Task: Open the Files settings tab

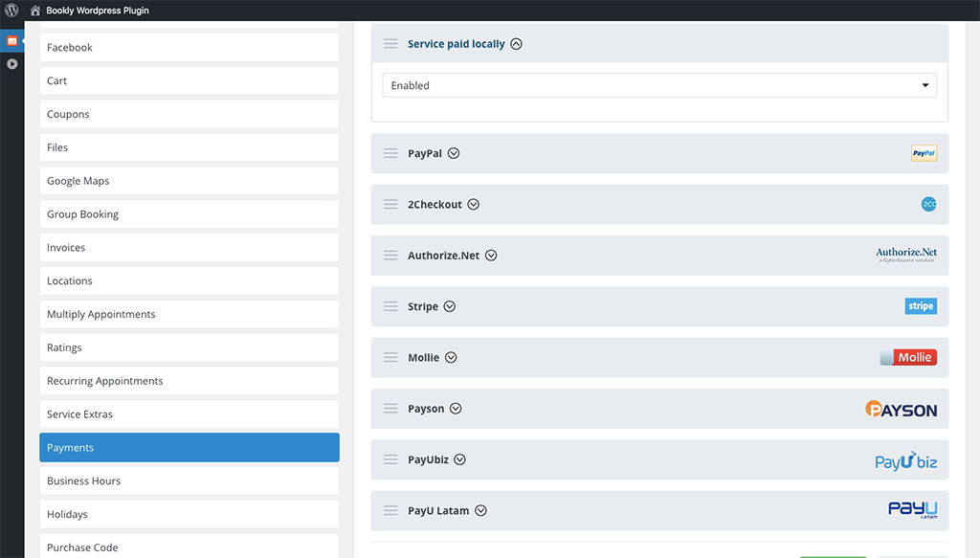Action: (189, 147)
